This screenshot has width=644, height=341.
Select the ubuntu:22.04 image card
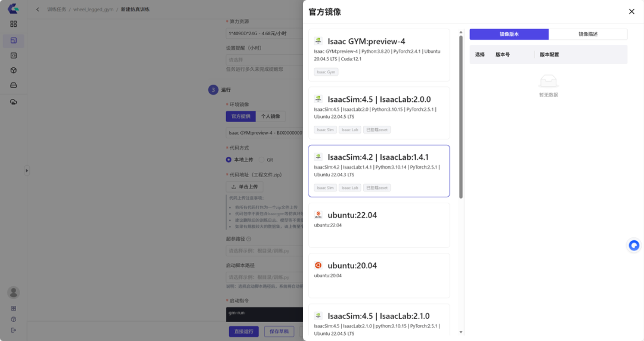click(x=379, y=225)
